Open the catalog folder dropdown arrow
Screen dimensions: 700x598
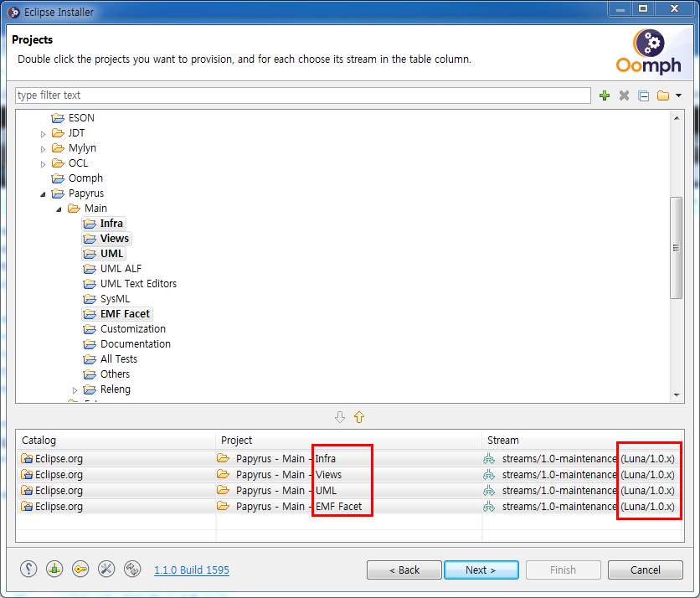coord(678,95)
